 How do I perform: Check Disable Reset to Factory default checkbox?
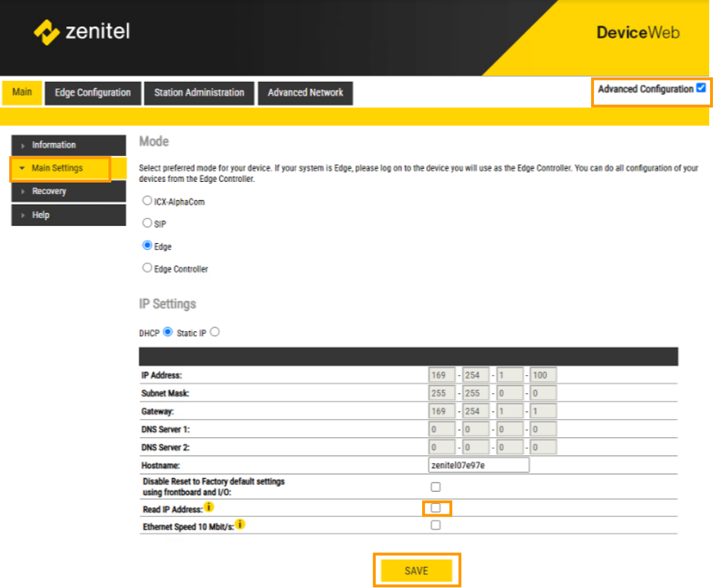(436, 487)
